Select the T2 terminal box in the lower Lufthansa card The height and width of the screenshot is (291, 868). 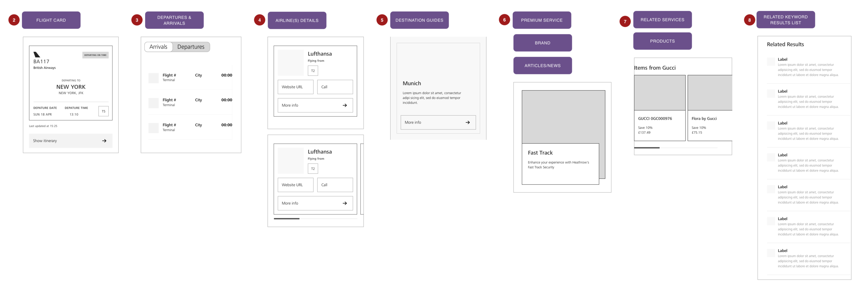click(313, 169)
